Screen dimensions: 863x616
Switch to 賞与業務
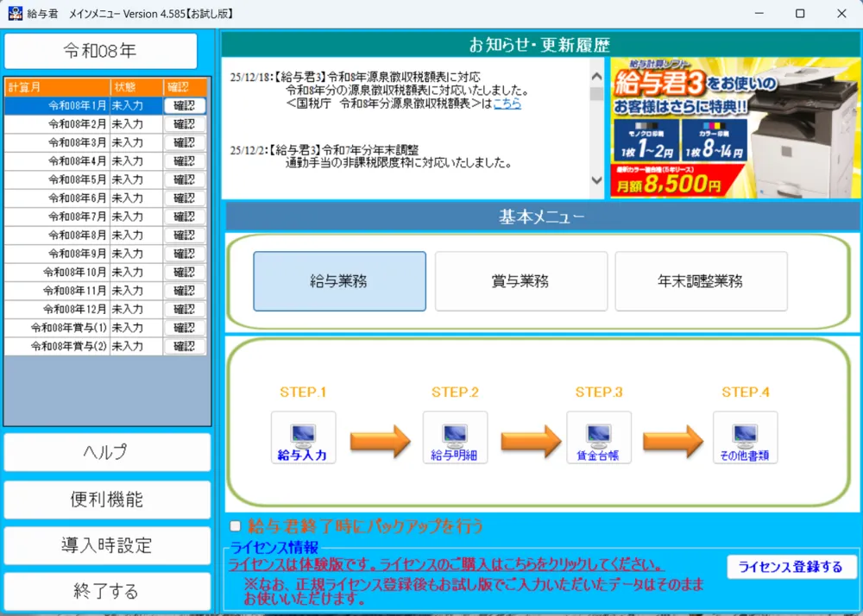click(520, 281)
